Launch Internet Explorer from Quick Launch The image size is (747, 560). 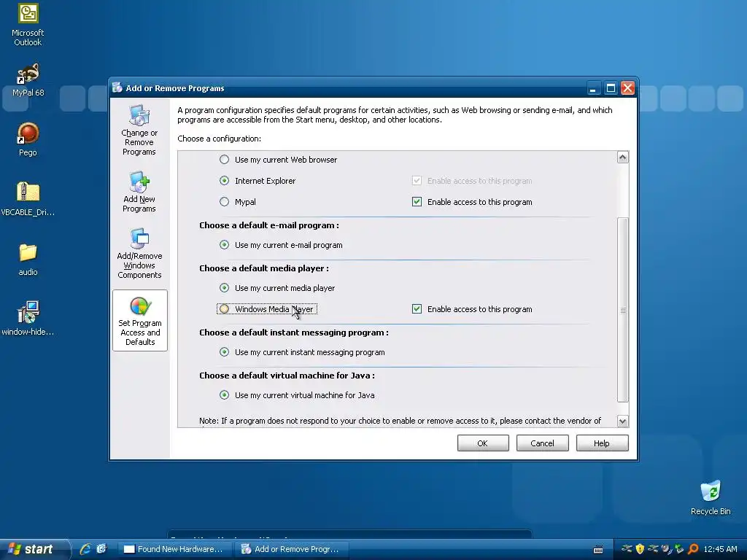tap(85, 549)
